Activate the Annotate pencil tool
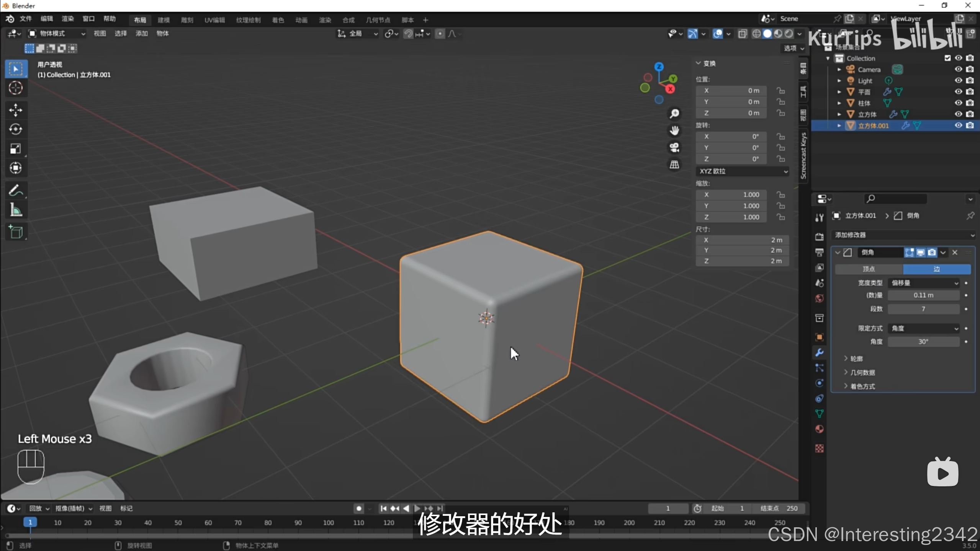The image size is (980, 551). tap(16, 190)
